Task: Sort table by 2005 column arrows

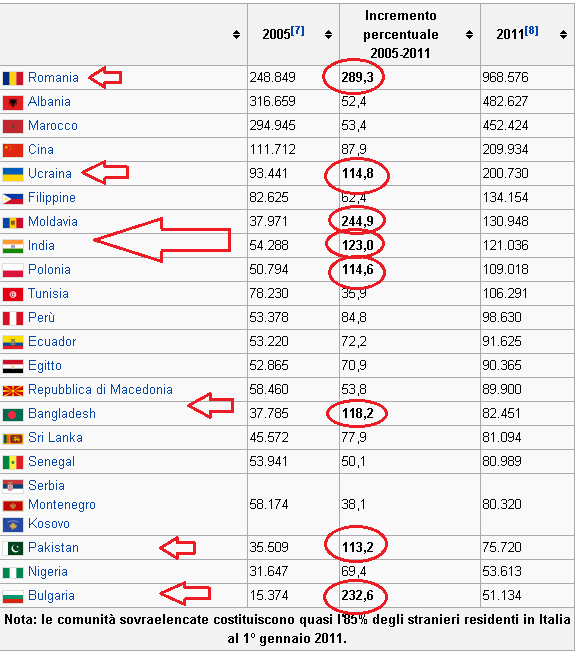Action: point(329,35)
